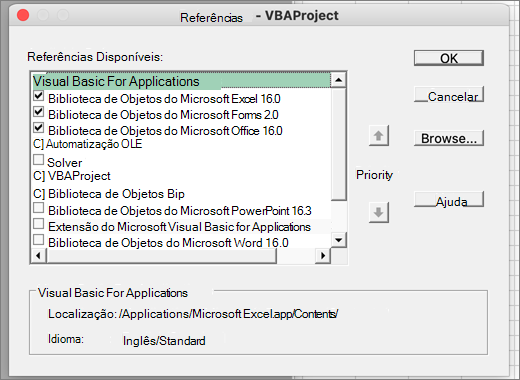520x380 pixels.
Task: Check Extensão do Microsoft Visual Basic for Applications
Action: click(39, 224)
